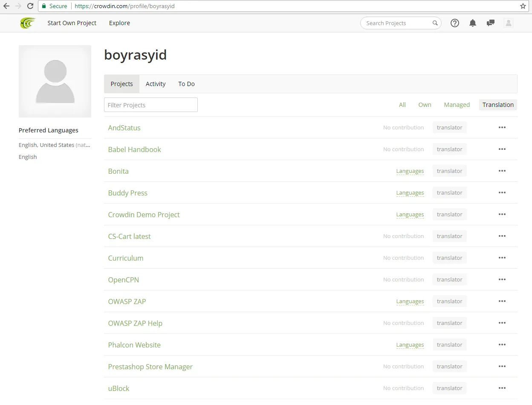Open the Explore link
This screenshot has width=532, height=405.
pyautogui.click(x=119, y=23)
